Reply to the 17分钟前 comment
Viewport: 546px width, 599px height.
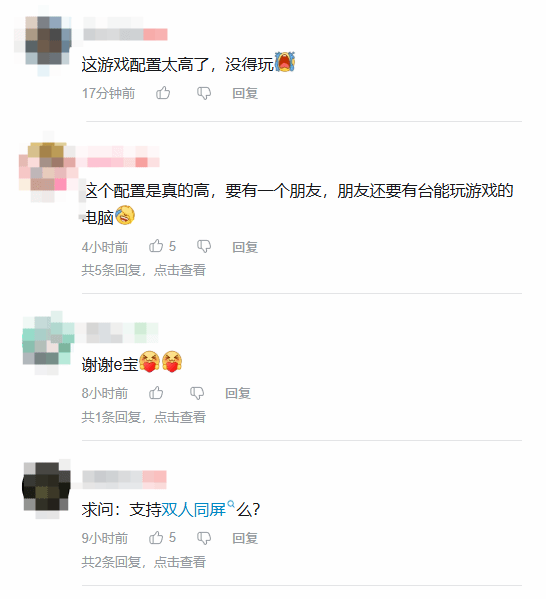click(245, 93)
